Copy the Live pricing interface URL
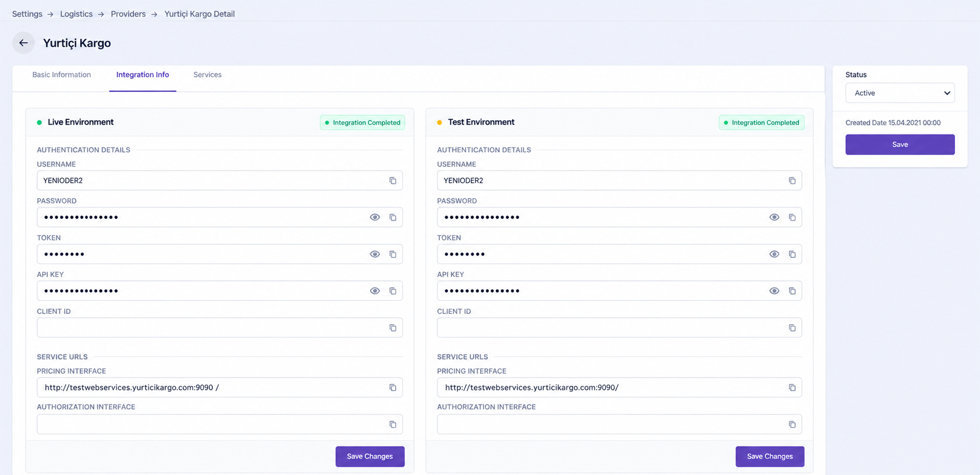Screen dimensions: 980x475 tap(393, 387)
